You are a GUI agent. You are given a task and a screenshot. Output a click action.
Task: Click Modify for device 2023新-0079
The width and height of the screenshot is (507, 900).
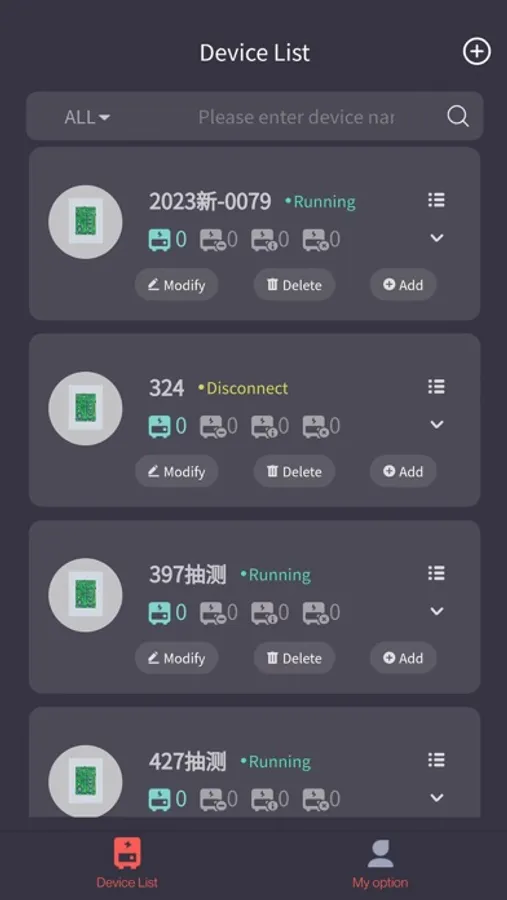[x=176, y=285]
